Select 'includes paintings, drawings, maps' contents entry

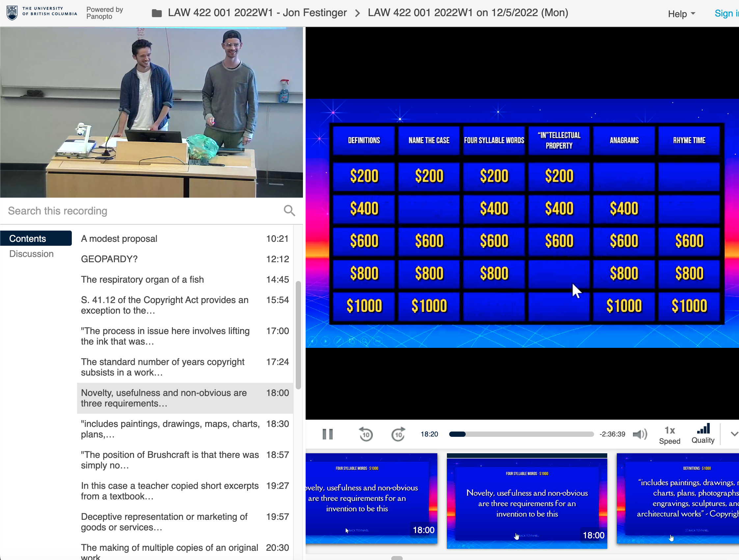185,429
